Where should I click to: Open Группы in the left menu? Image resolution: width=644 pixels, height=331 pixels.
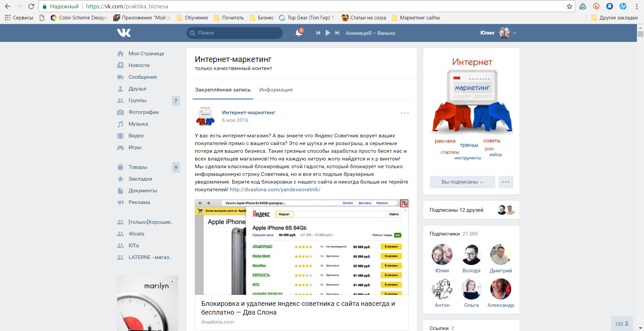(x=138, y=101)
